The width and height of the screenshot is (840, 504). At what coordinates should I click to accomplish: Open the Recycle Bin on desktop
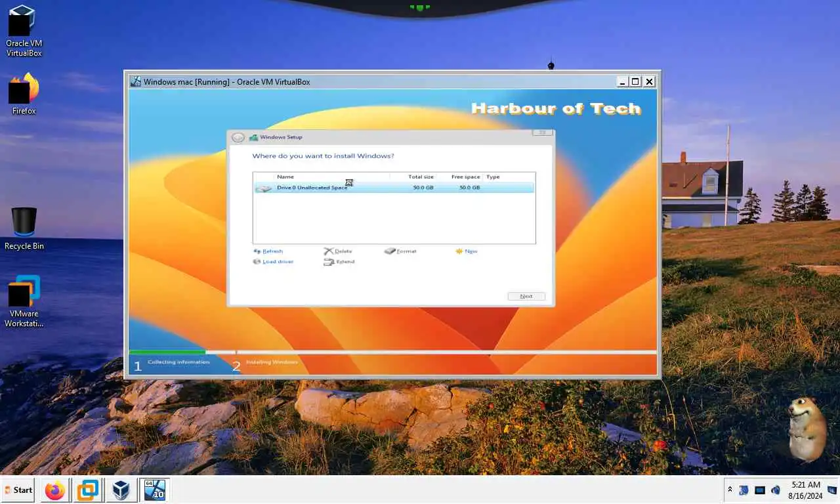(24, 228)
